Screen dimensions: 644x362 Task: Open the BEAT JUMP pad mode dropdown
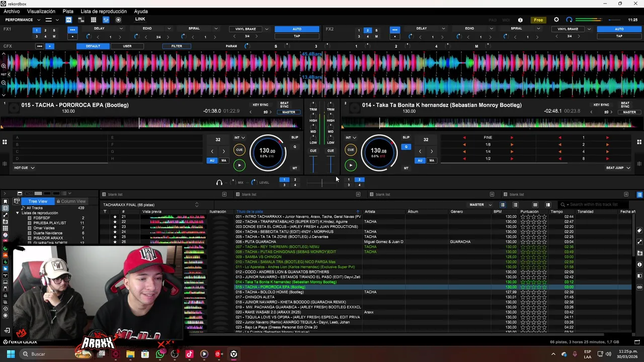[x=618, y=168]
